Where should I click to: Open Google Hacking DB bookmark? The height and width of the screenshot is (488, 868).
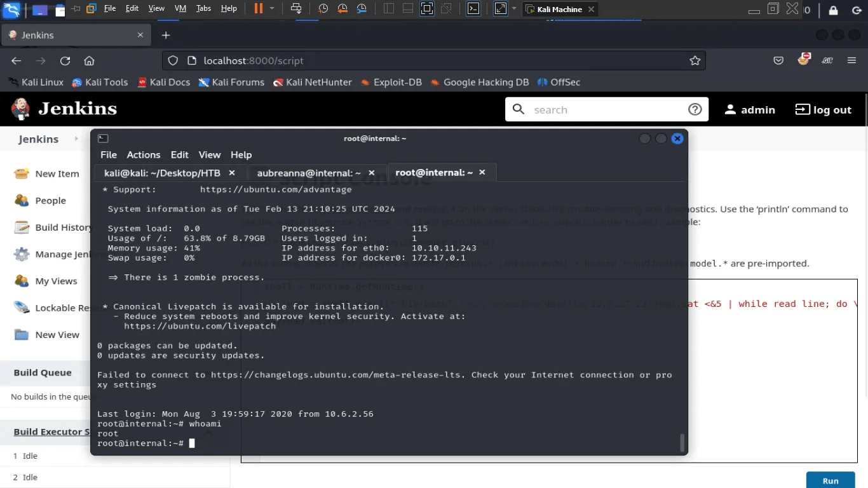point(480,82)
